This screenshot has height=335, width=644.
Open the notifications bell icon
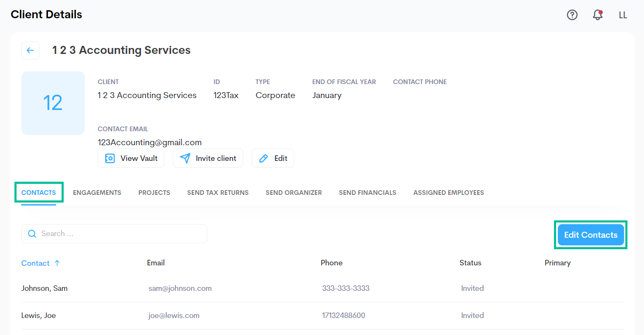[x=597, y=15]
